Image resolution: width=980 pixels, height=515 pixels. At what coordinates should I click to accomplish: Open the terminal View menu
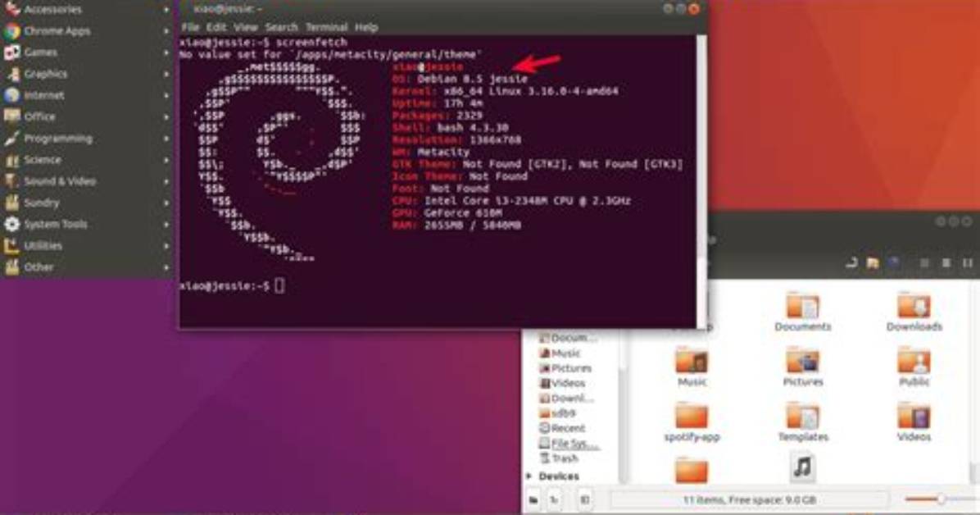(246, 28)
